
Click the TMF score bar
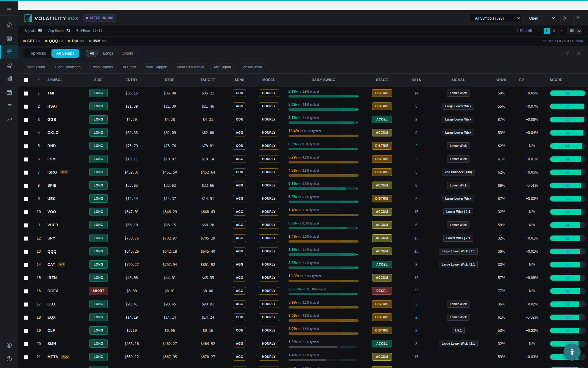point(567,93)
